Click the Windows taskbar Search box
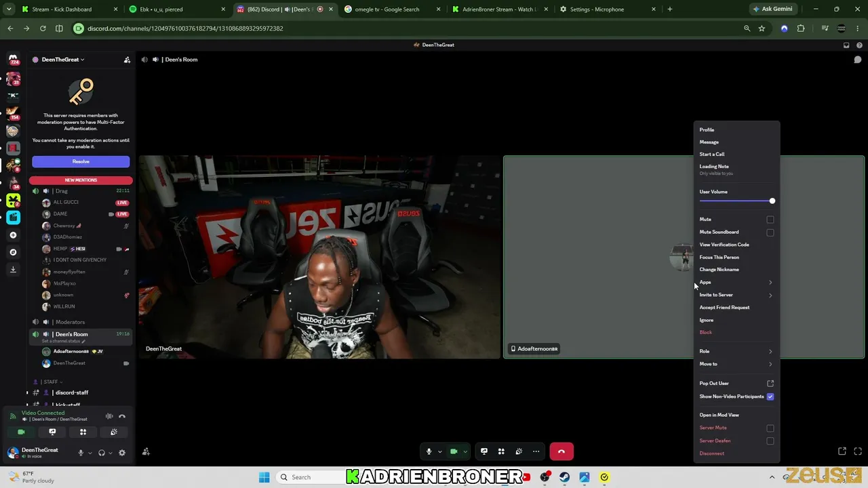This screenshot has height=488, width=868. [311, 477]
